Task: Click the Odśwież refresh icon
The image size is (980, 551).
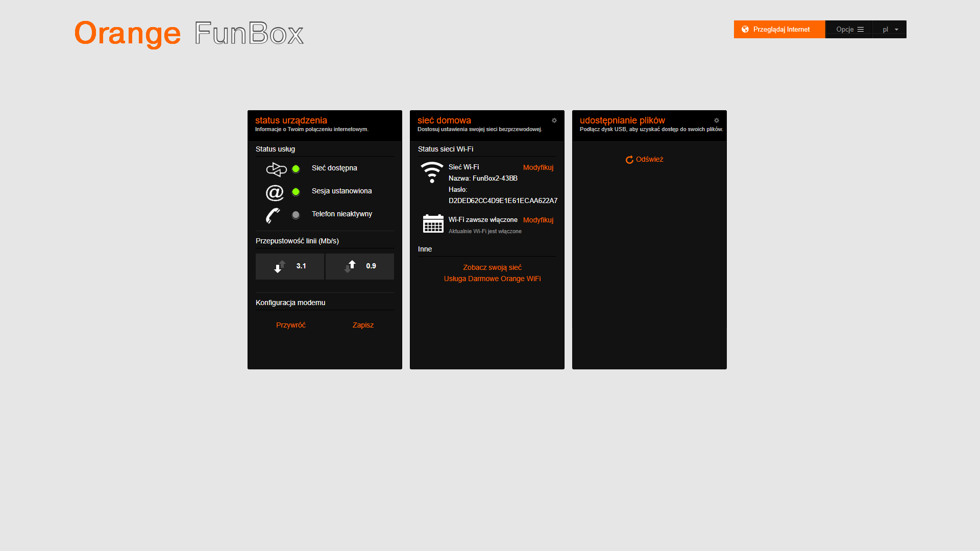Action: [629, 160]
